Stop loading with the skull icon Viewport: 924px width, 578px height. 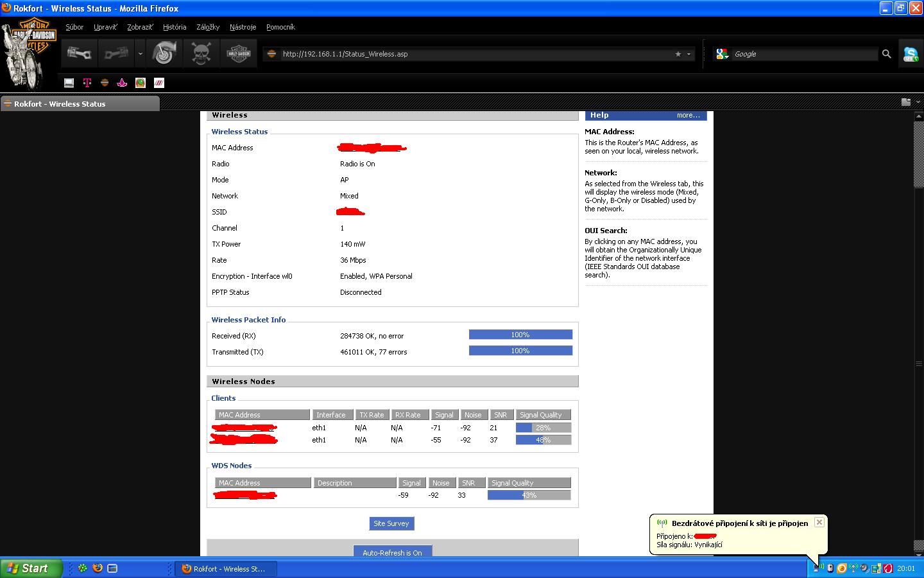click(x=201, y=53)
